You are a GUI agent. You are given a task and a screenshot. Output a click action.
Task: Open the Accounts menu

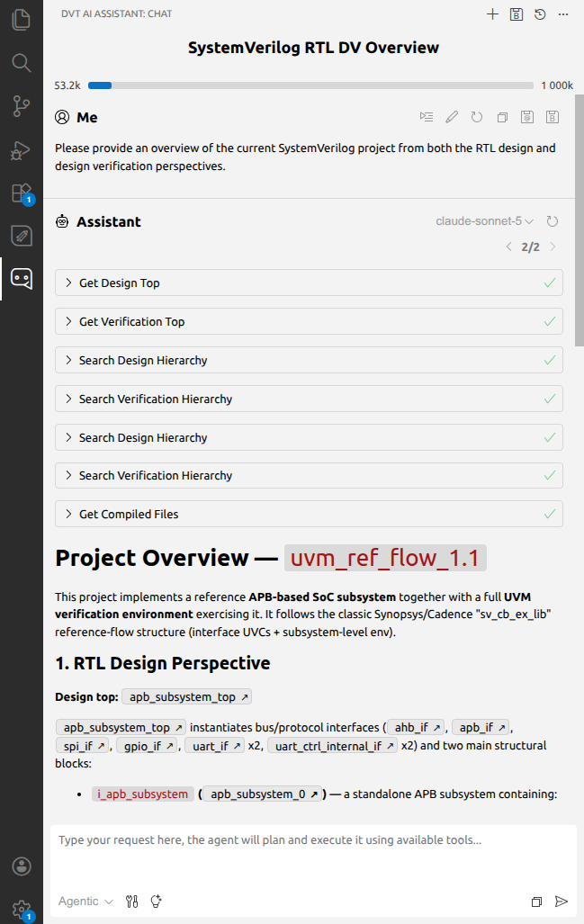(x=22, y=866)
